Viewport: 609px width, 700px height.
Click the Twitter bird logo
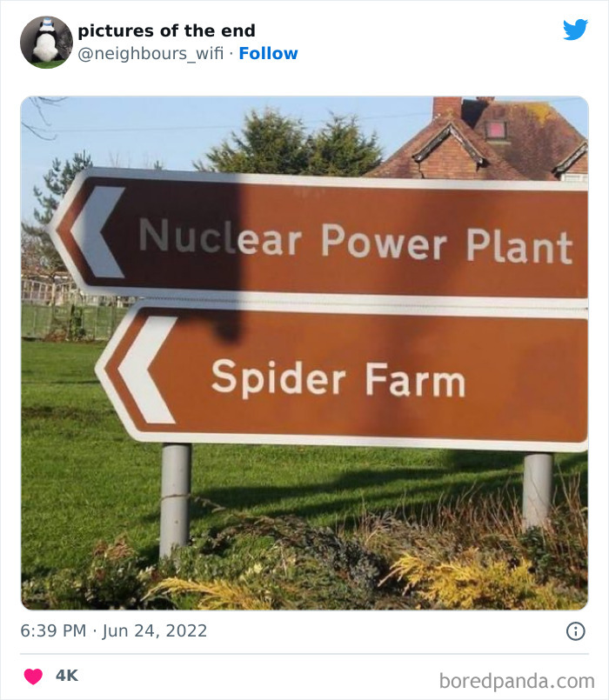click(575, 30)
